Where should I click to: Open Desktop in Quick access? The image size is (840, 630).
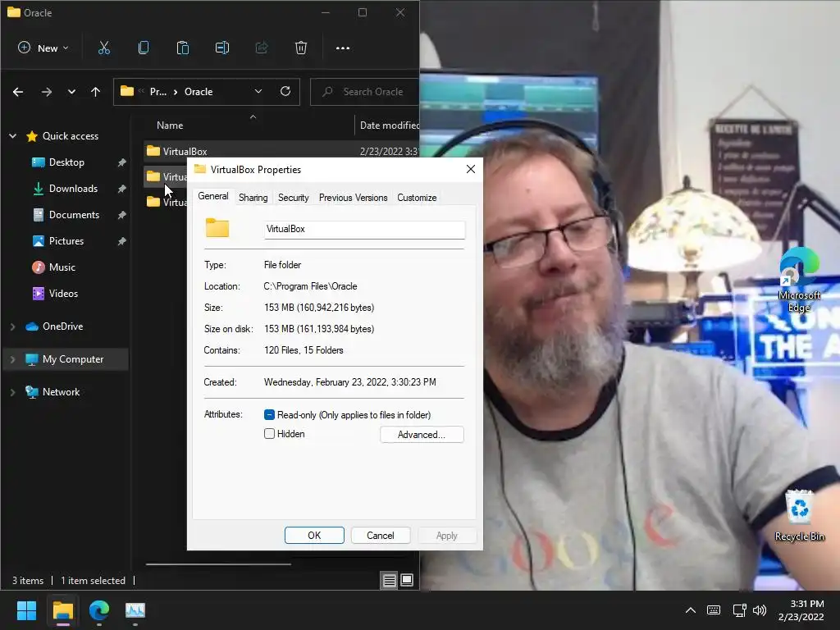pyautogui.click(x=66, y=162)
